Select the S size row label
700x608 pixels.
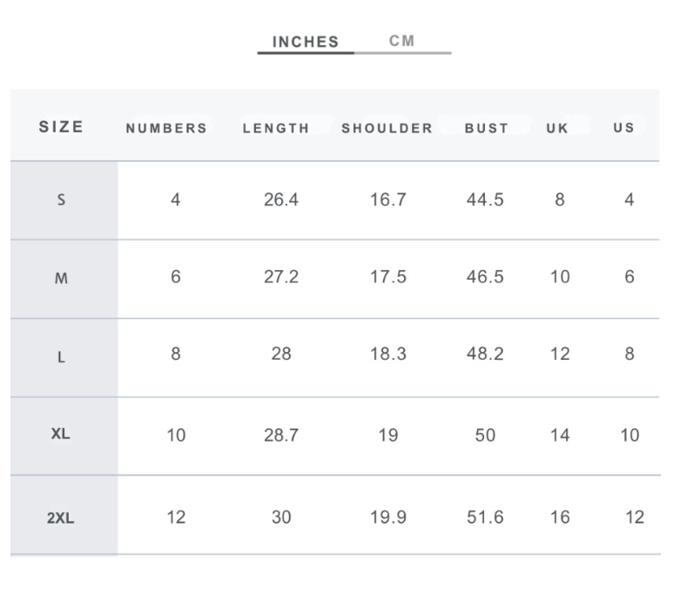(x=61, y=199)
